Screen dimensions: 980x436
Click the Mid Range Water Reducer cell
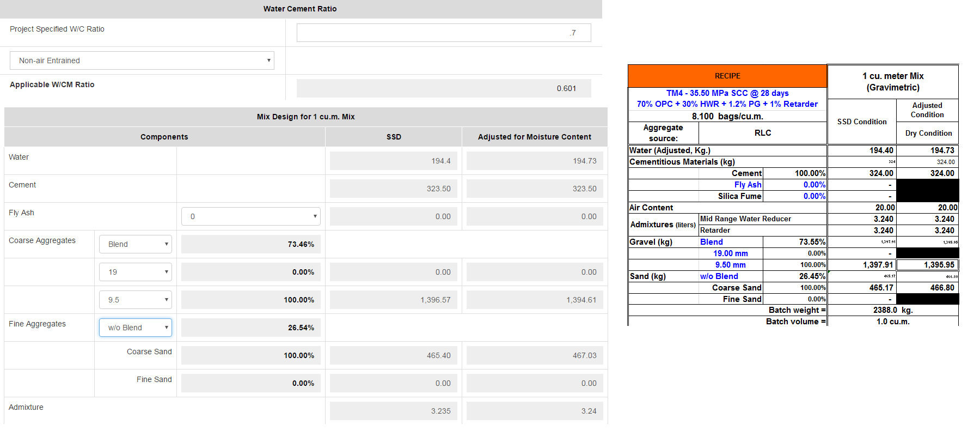pos(763,219)
